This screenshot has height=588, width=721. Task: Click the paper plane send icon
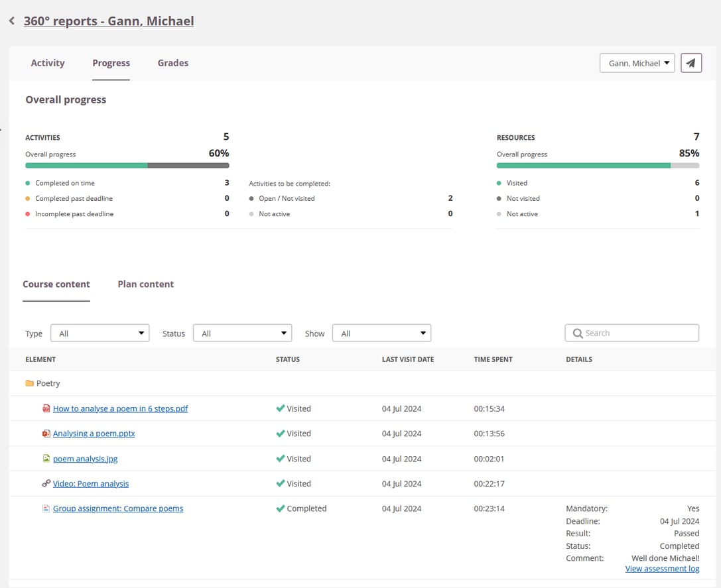tap(691, 63)
